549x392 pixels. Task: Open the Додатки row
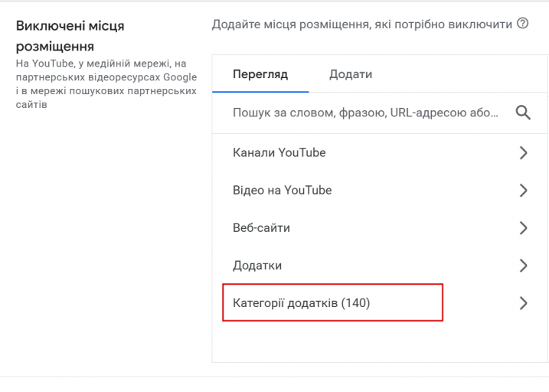[380, 266]
